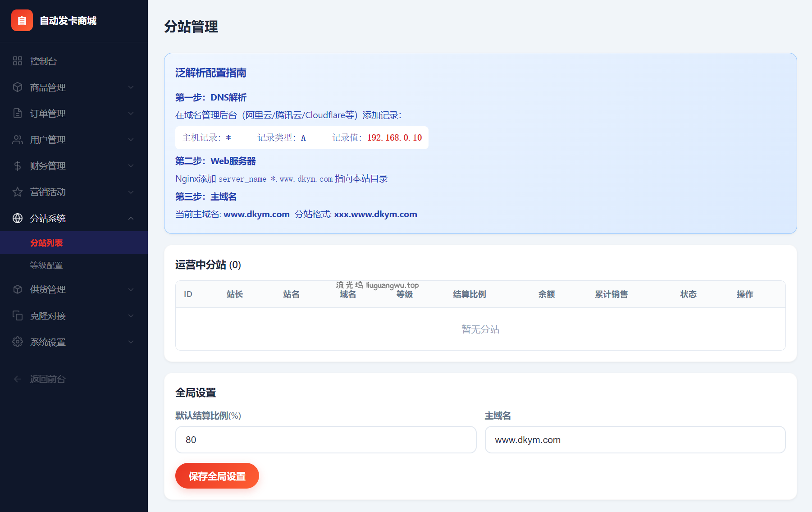Click the 系统设置 gear icon
812x512 pixels.
(18, 342)
